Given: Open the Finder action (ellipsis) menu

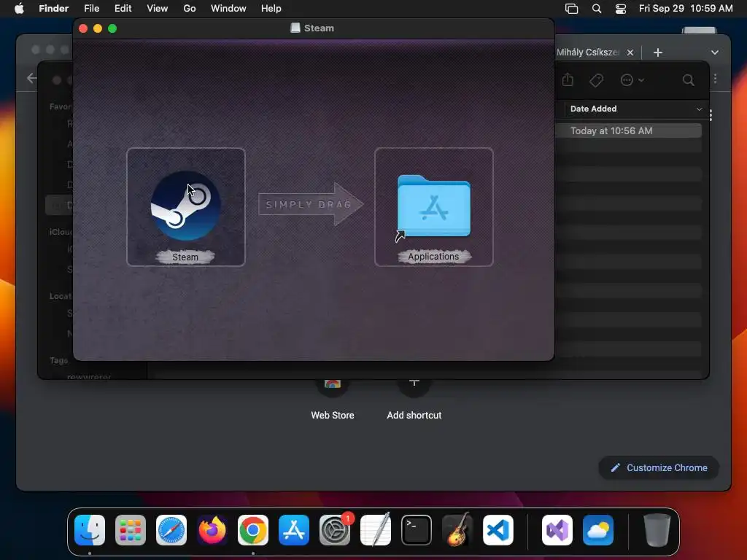Looking at the screenshot, I should point(632,80).
